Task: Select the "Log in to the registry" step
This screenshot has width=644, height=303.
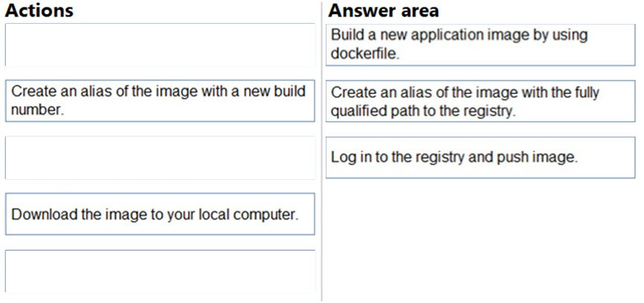Action: click(481, 157)
